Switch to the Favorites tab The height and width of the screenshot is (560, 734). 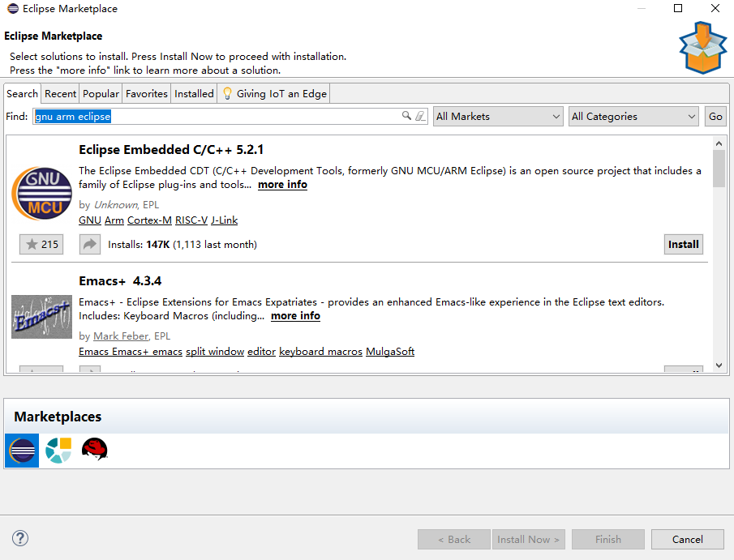[147, 93]
